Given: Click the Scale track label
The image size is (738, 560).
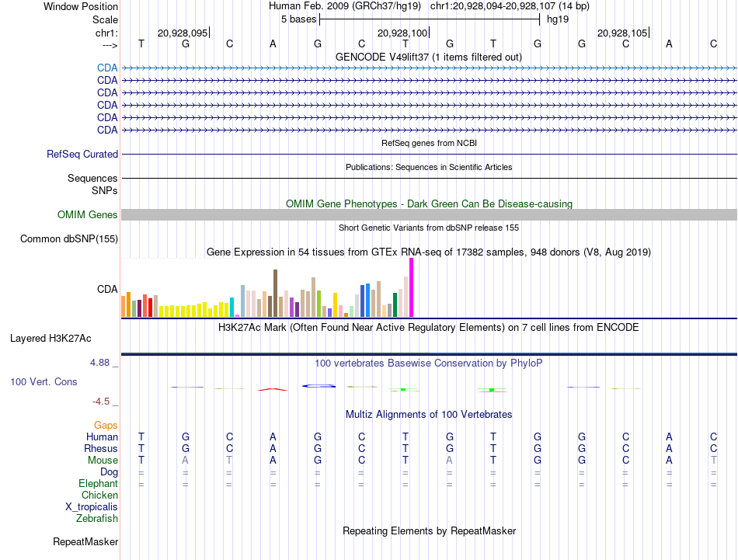Looking at the screenshot, I should click(105, 19).
